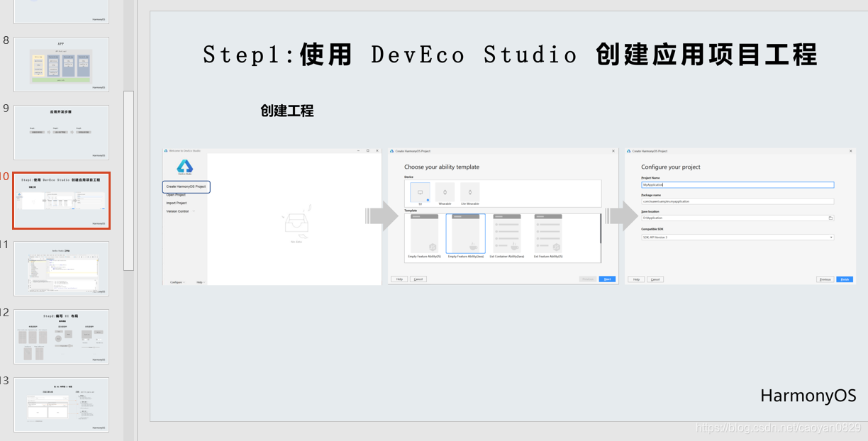
Task: Open the Compatible SDK dropdown
Action: [x=738, y=238]
